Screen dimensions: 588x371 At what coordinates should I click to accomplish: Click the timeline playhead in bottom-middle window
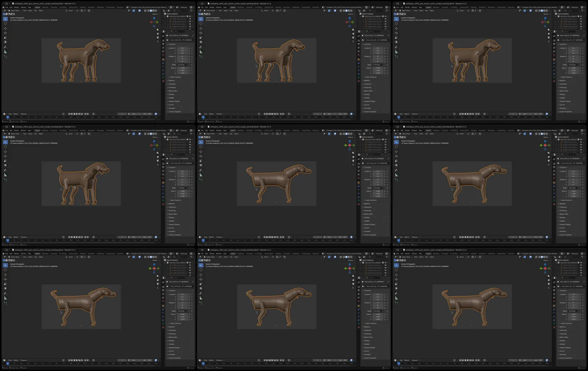point(203,363)
